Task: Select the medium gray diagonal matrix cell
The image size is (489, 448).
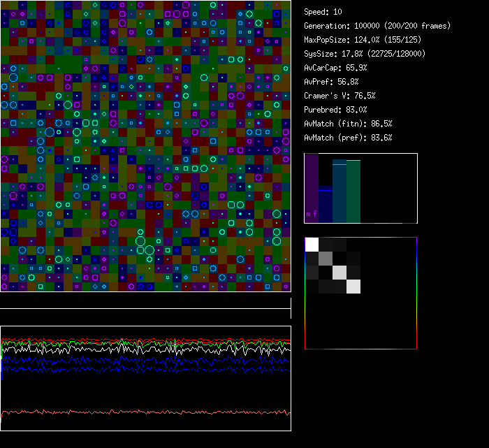Action: 326,259
